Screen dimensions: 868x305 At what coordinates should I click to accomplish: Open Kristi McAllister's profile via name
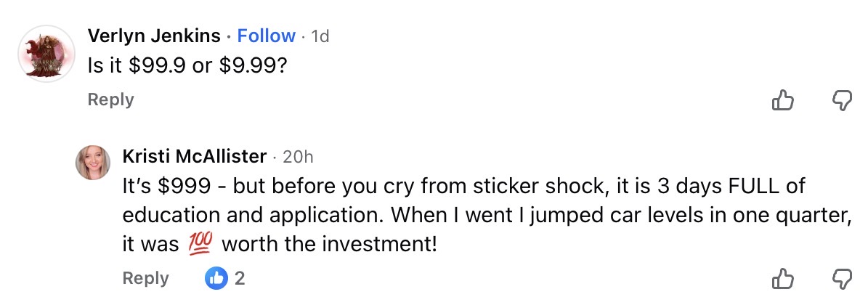tap(195, 156)
